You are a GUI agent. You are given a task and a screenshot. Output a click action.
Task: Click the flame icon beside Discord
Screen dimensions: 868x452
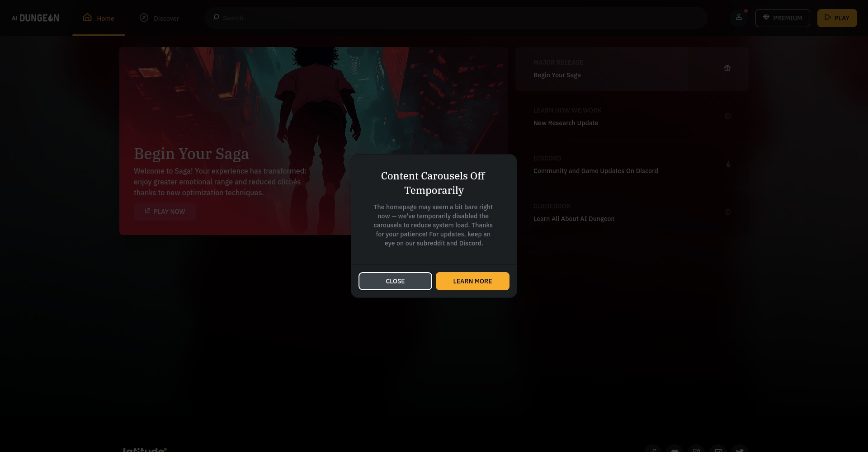(728, 164)
